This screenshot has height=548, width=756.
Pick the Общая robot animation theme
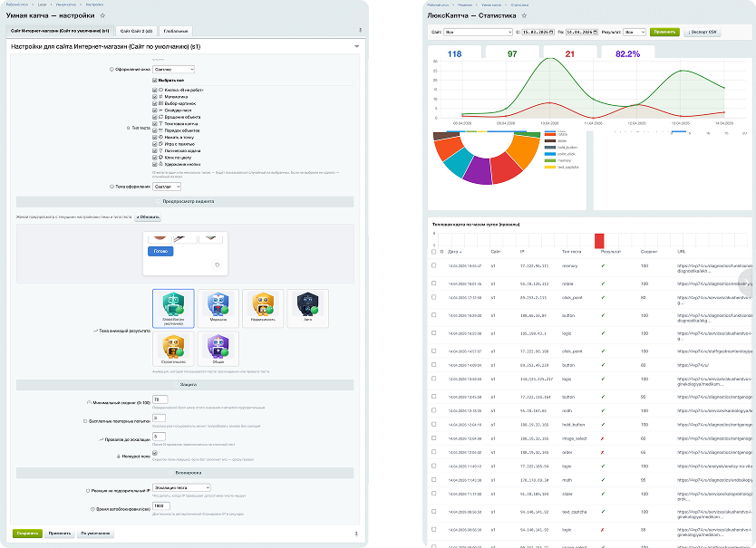(x=218, y=351)
